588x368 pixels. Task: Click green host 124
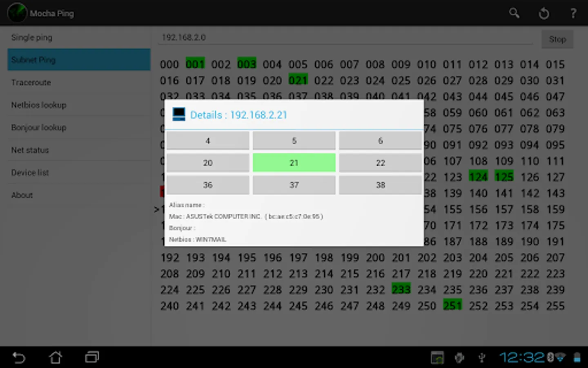(478, 177)
